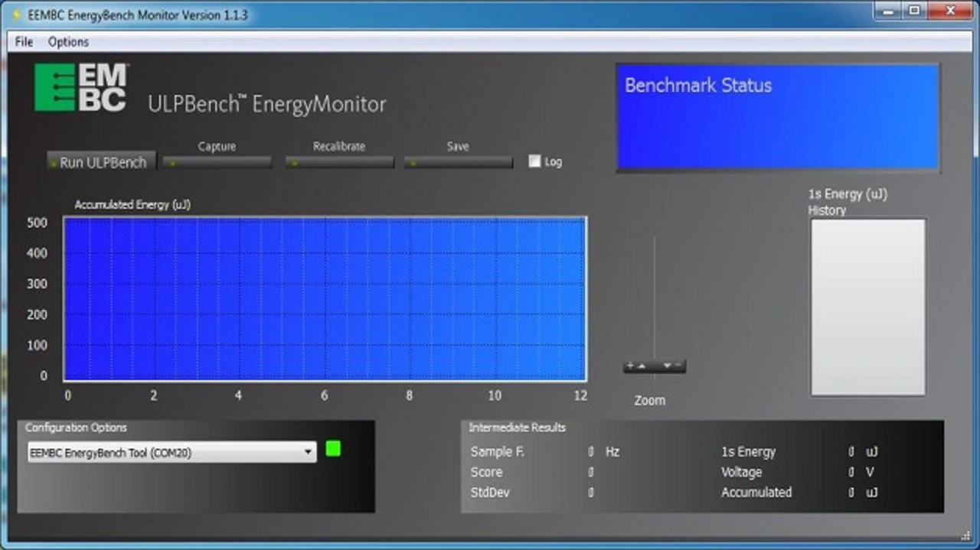Click the Benchmark Status display panel
The height and width of the screenshot is (550, 980).
tap(778, 116)
